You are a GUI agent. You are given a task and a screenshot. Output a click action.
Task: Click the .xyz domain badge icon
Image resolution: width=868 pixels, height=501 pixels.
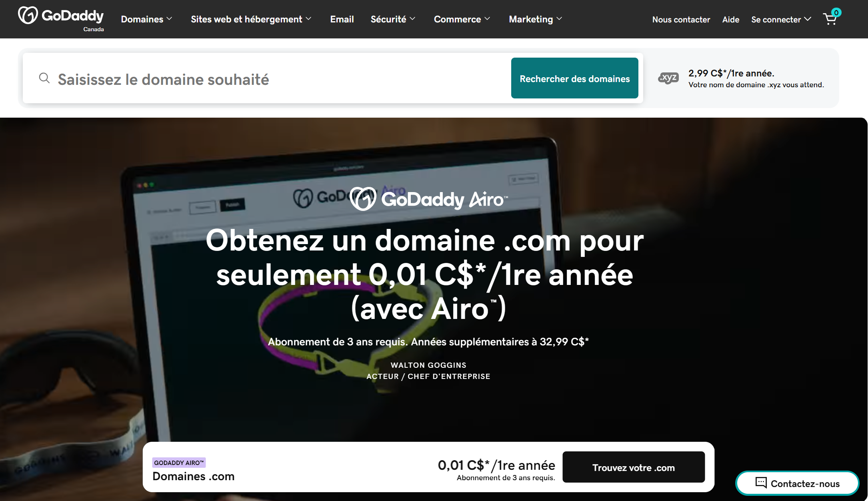pos(668,78)
